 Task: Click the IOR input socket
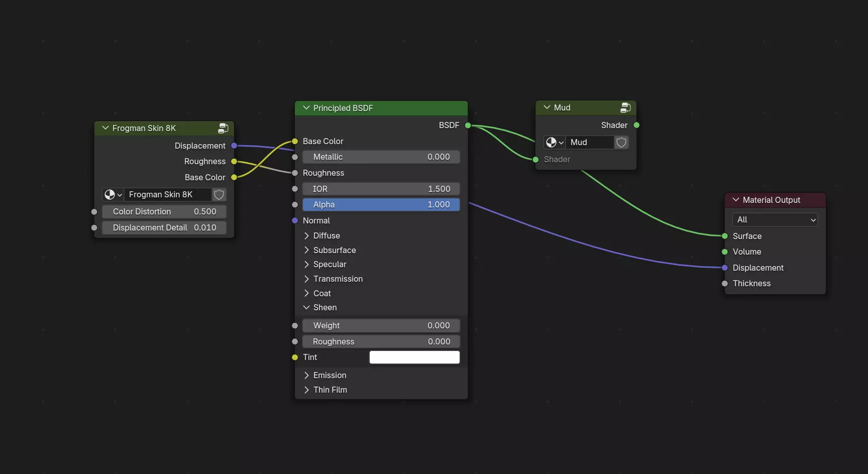(x=295, y=189)
